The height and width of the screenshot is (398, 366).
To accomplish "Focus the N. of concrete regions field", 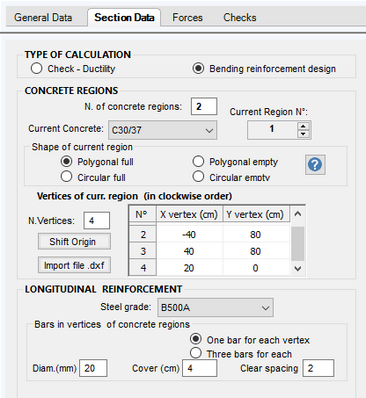I will (204, 106).
